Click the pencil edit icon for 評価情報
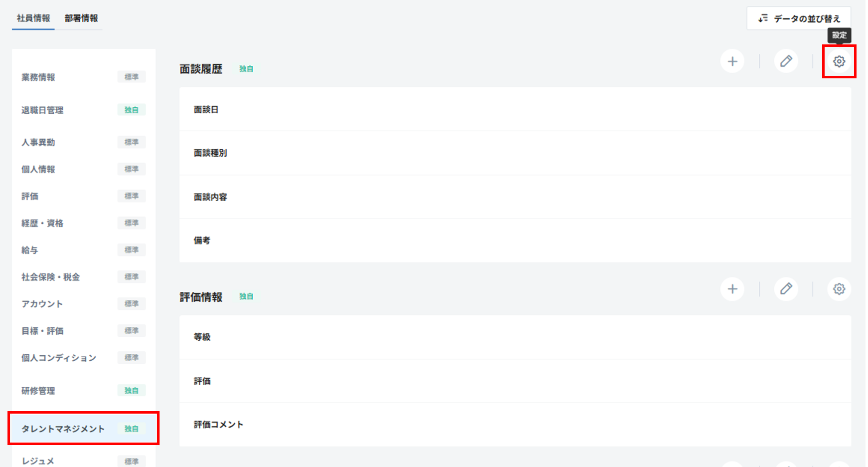The height and width of the screenshot is (467, 868). tap(786, 289)
